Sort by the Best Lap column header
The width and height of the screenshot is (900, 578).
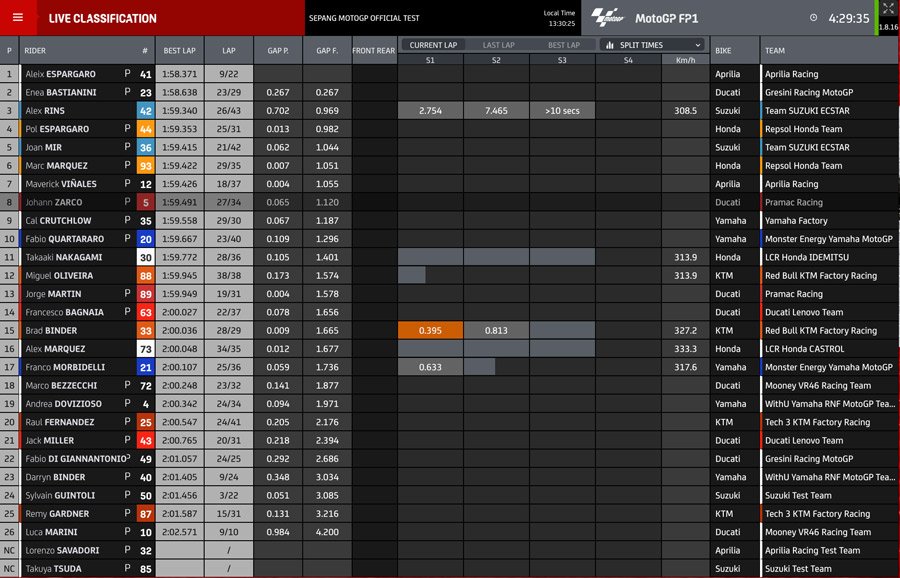click(x=180, y=51)
